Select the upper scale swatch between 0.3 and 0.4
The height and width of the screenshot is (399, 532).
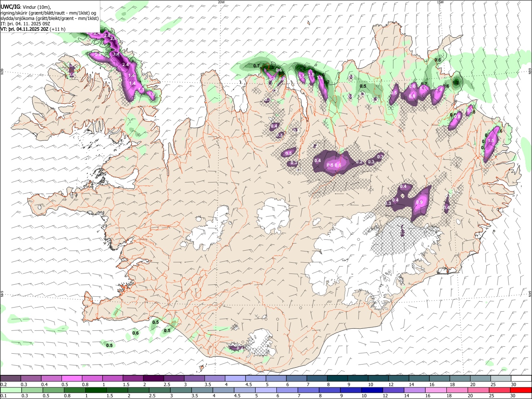click(32, 379)
